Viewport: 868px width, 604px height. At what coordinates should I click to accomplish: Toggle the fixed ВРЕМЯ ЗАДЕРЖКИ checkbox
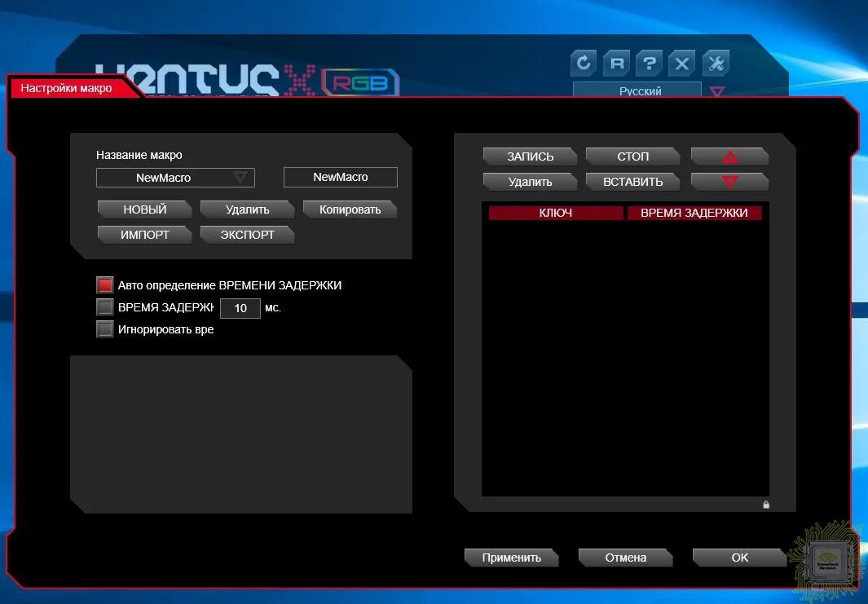(104, 306)
